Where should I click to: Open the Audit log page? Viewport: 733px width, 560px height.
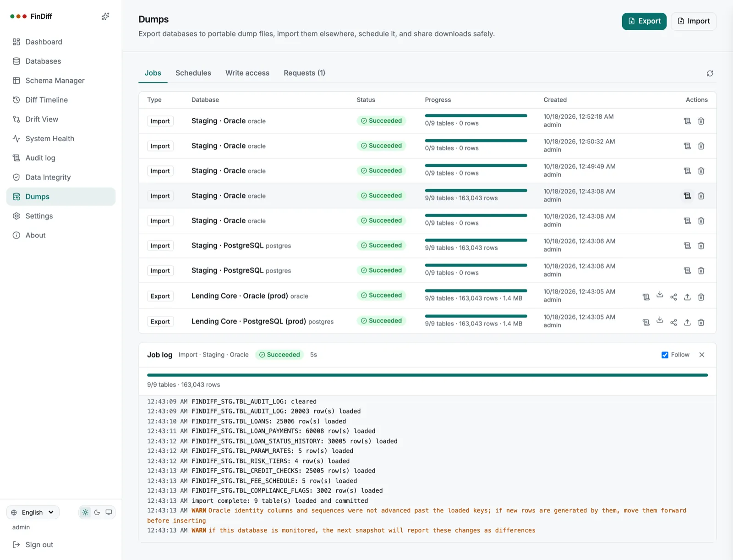(x=61, y=158)
